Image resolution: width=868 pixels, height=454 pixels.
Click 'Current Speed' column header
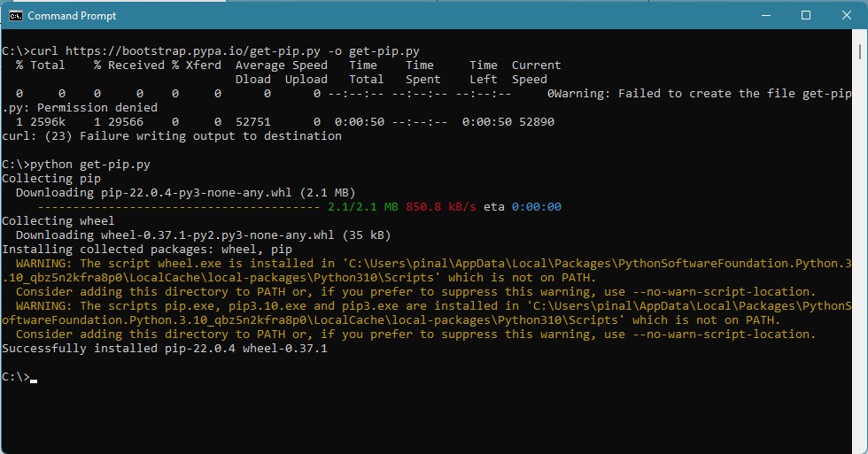point(536,73)
